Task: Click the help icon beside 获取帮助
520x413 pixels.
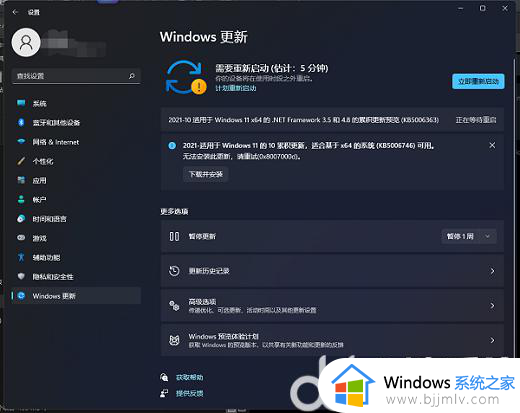Action: [164, 377]
